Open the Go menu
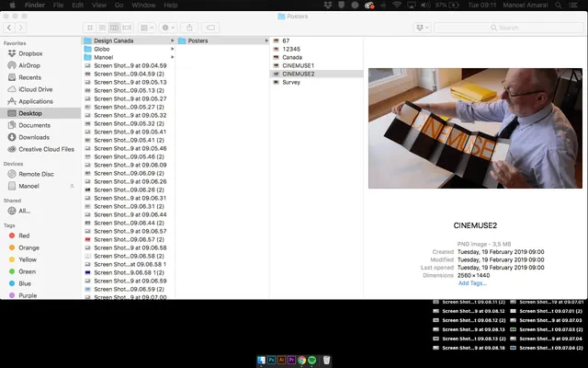588x368 pixels. coord(119,5)
